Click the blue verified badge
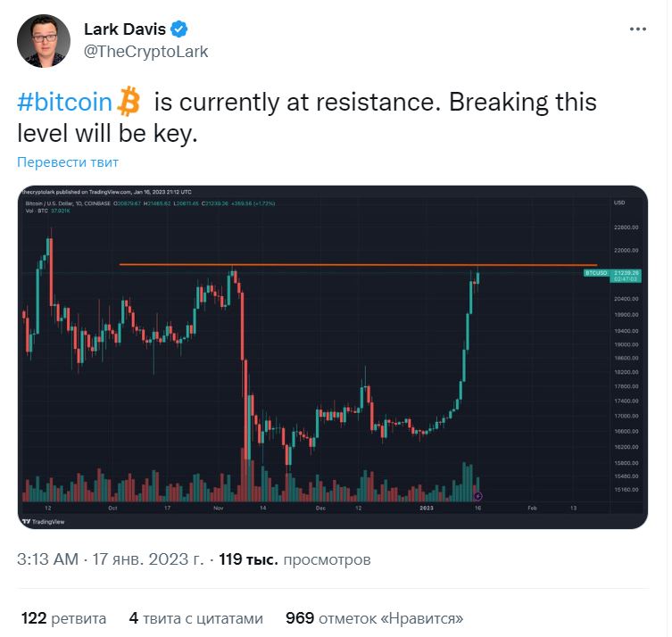Screen dimensions: 672x637 (x=179, y=29)
